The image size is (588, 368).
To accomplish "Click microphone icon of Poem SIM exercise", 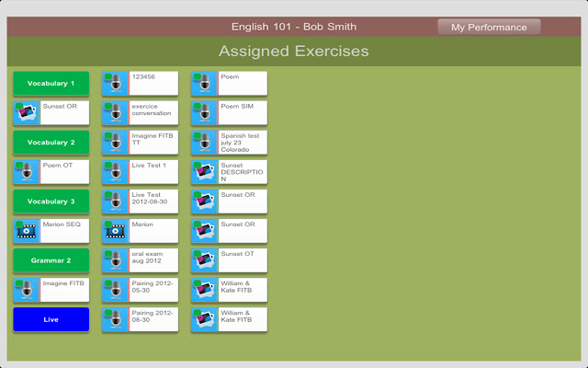I will click(204, 112).
